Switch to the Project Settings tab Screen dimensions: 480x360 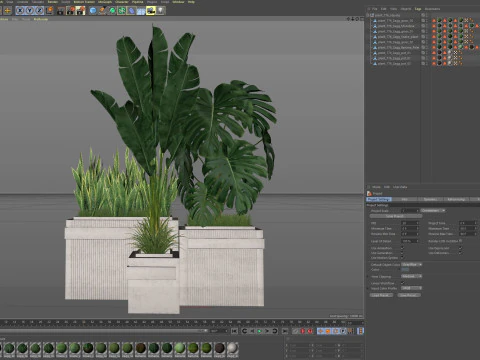(x=379, y=199)
